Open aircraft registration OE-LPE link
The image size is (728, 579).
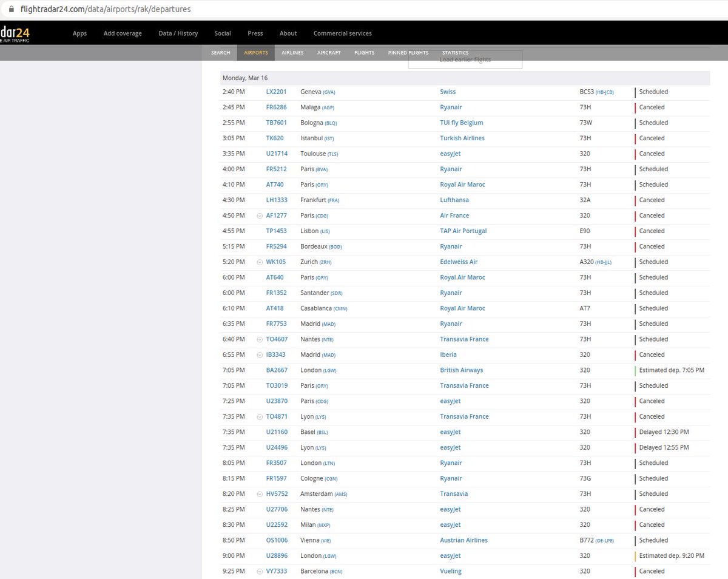pos(605,541)
